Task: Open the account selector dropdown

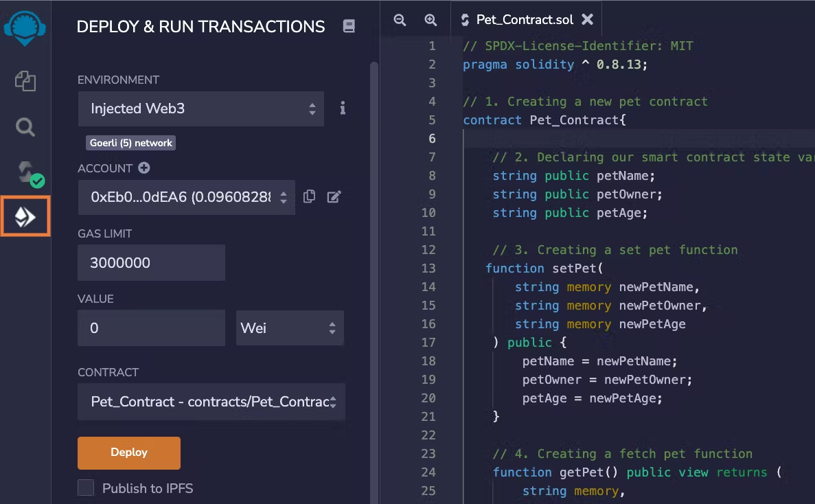Action: point(186,197)
